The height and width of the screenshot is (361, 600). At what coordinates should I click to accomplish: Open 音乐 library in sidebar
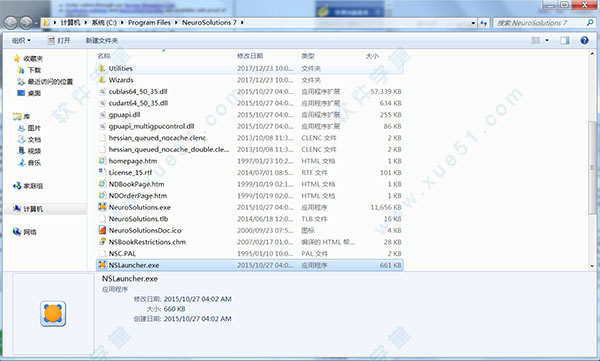(30, 163)
